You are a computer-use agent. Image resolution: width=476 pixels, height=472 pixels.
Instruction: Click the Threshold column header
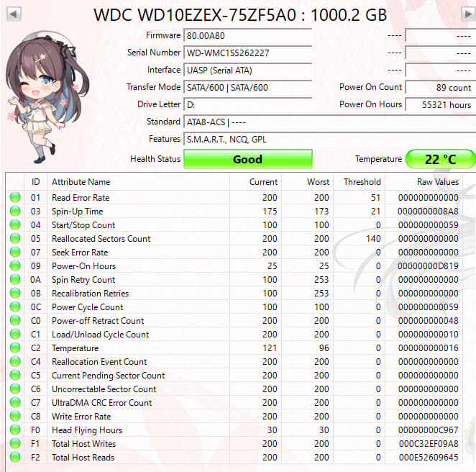(359, 181)
